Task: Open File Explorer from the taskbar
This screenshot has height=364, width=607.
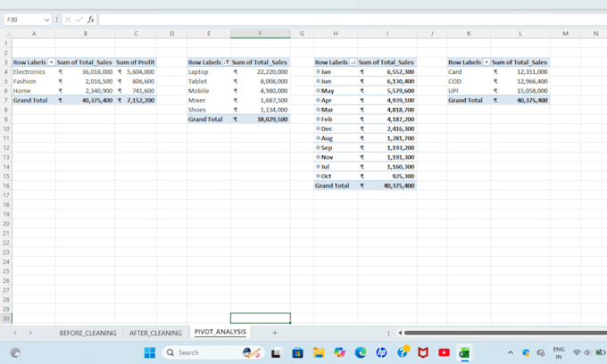Action: click(x=318, y=352)
